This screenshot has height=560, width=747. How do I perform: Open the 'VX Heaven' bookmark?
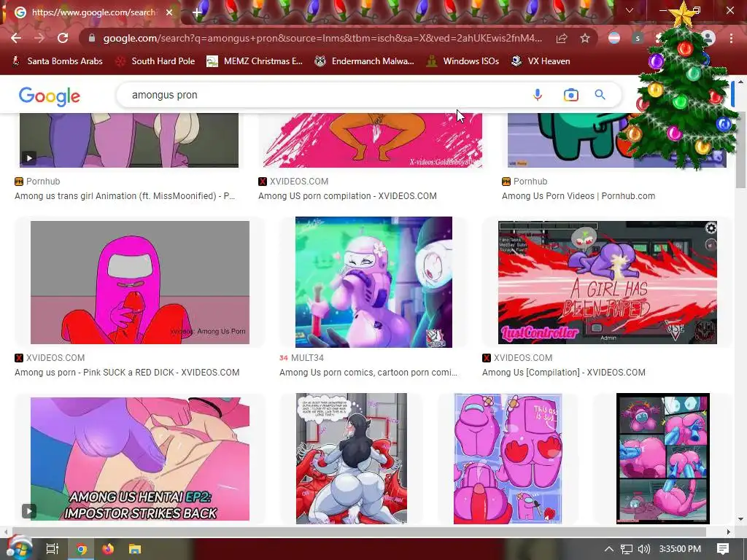pos(541,61)
